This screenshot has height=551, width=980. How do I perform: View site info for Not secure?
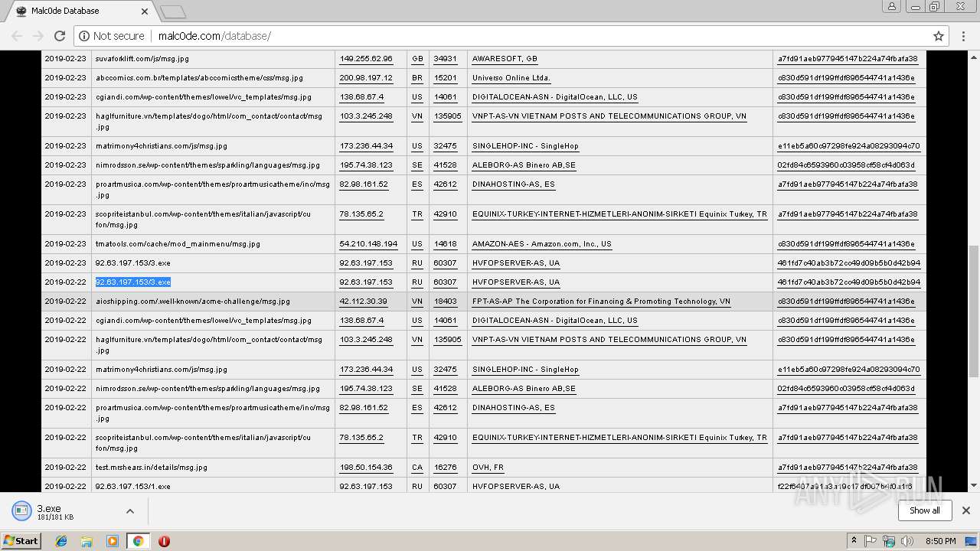click(x=112, y=36)
